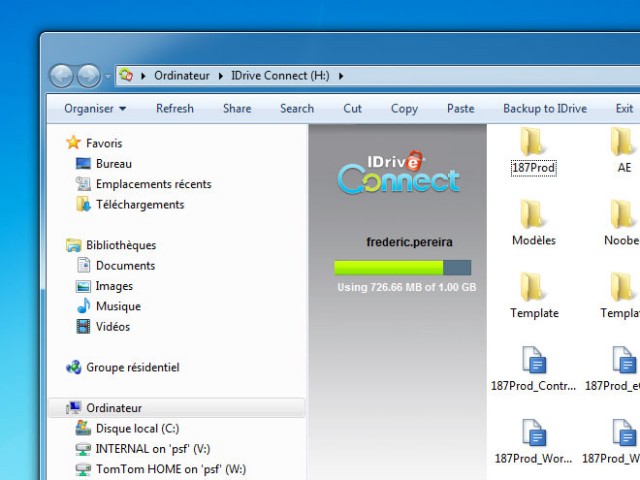The width and height of the screenshot is (640, 480).
Task: Select the 187Prod_Wor... document file
Action: click(x=533, y=442)
